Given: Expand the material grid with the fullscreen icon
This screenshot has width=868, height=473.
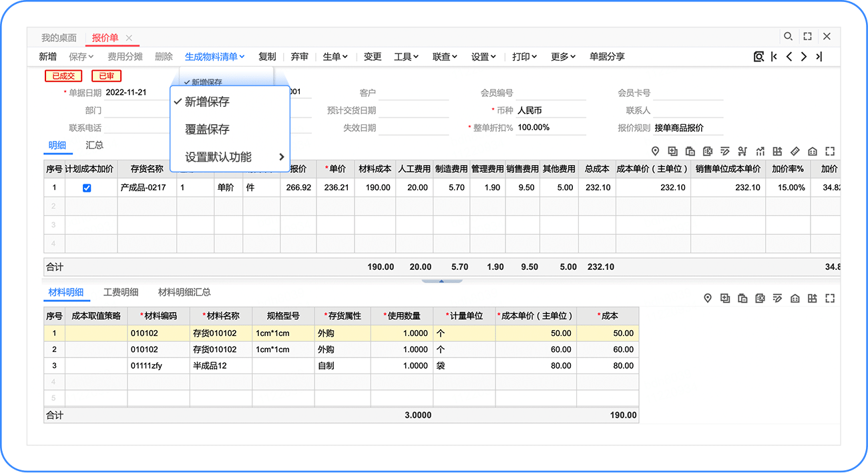Looking at the screenshot, I should pyautogui.click(x=830, y=299).
